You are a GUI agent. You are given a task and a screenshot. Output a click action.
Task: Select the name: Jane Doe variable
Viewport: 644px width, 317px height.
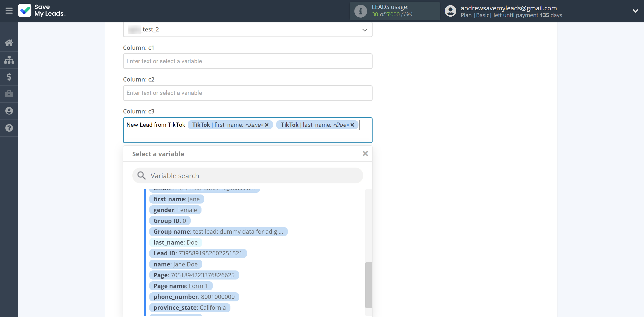[176, 264]
